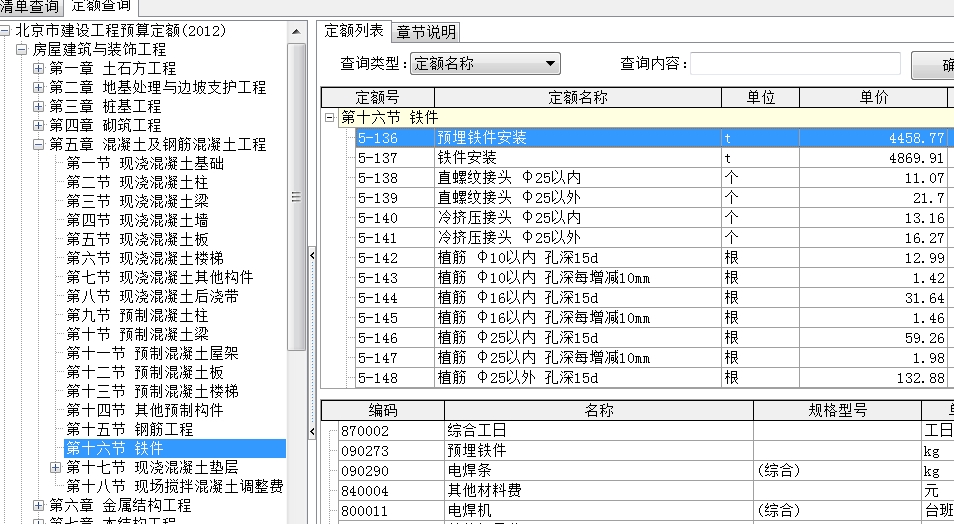Expand 第一章 土石方工程
Viewport: 954px width, 524px height.
click(x=38, y=68)
